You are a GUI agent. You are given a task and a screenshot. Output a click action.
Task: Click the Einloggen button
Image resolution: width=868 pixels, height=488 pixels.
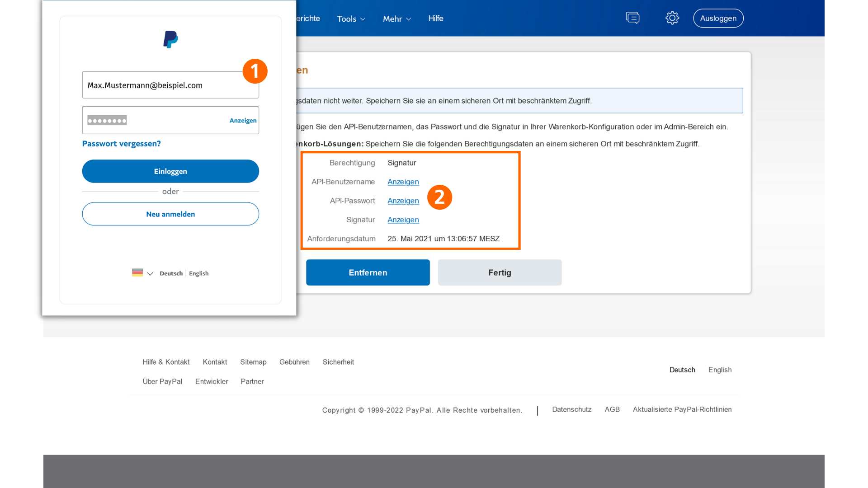pos(170,171)
